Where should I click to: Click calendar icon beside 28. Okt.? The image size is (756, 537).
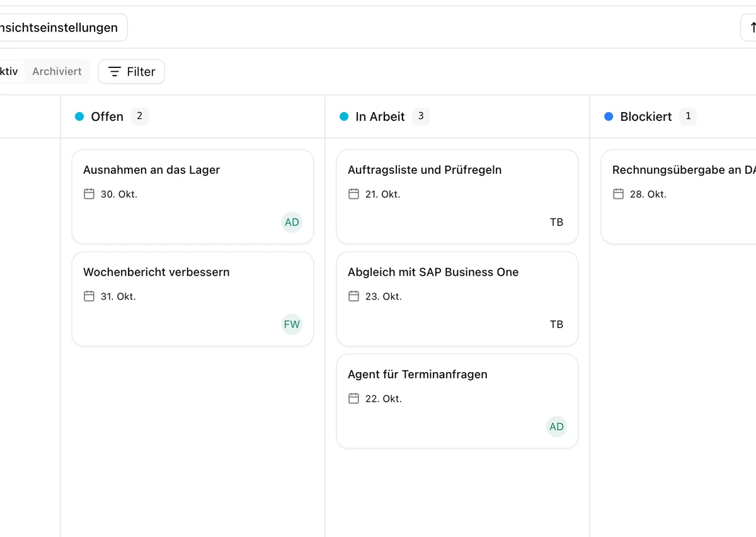[619, 194]
